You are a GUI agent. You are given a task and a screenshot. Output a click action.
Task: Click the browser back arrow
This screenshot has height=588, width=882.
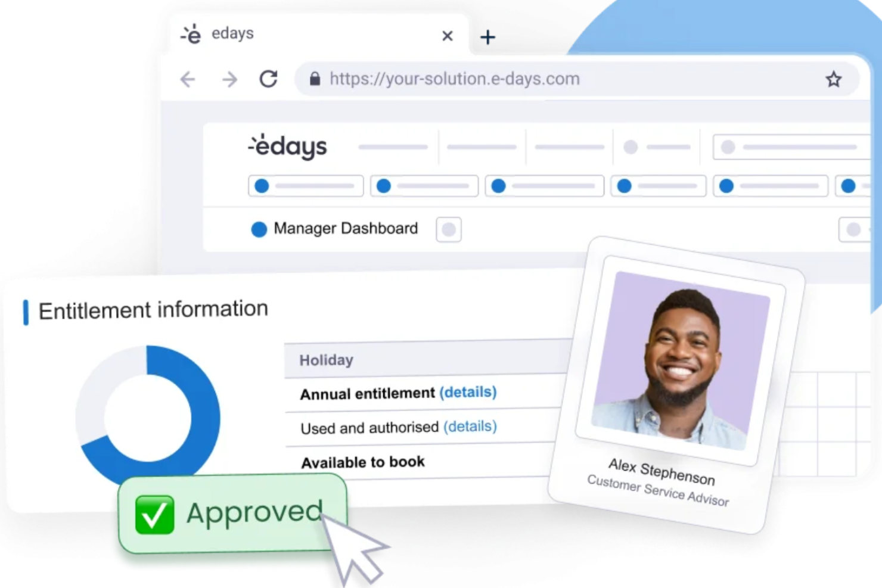pyautogui.click(x=188, y=79)
